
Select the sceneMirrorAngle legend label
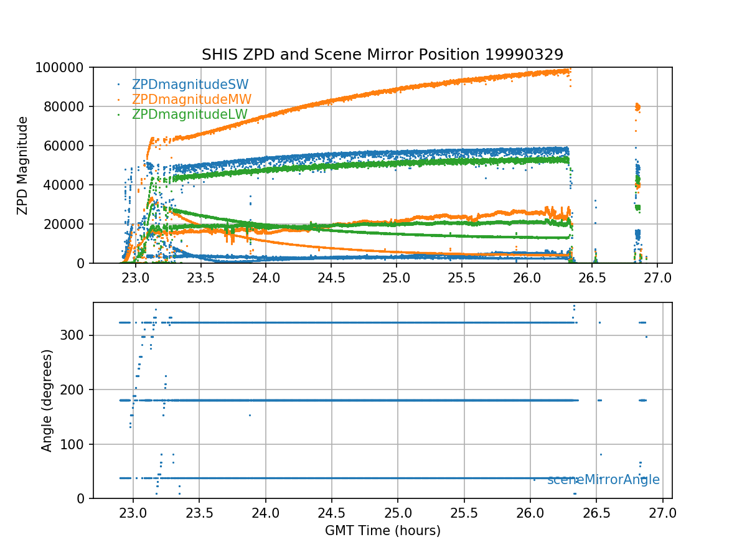point(603,480)
